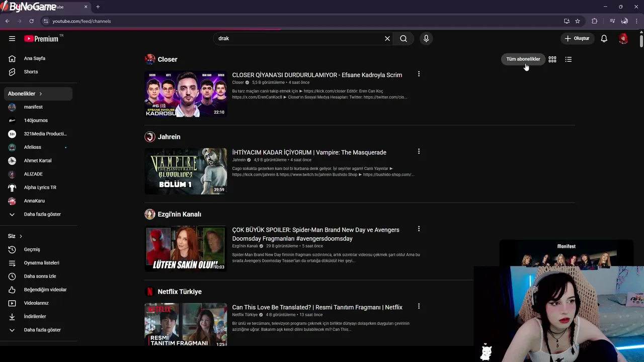Go to YouTube Premium home logo
The image size is (644, 362).
(41, 39)
